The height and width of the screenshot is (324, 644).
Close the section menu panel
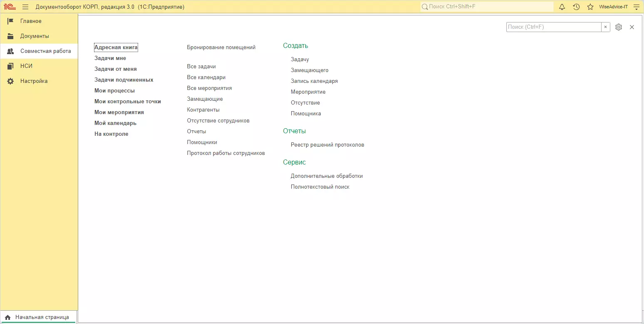[632, 27]
